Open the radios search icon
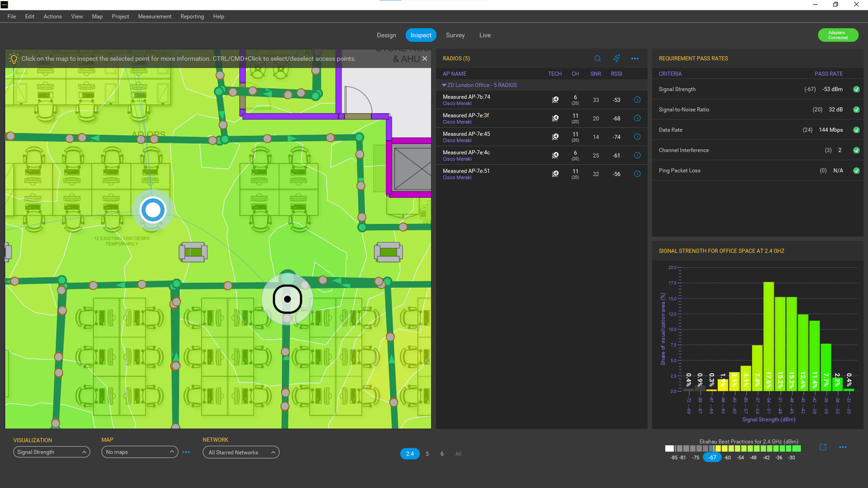The height and width of the screenshot is (488, 868). click(x=597, y=58)
